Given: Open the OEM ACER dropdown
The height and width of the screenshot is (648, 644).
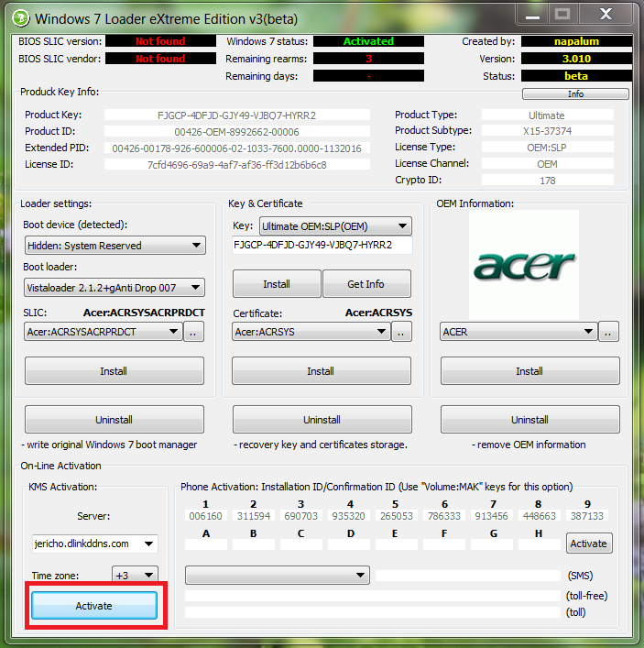Looking at the screenshot, I should tap(518, 332).
